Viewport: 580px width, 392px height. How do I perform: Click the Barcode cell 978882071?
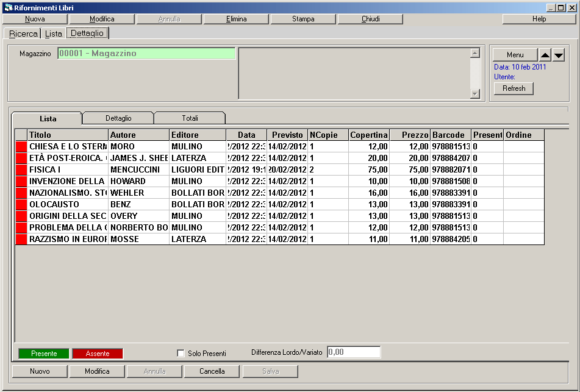click(x=451, y=169)
